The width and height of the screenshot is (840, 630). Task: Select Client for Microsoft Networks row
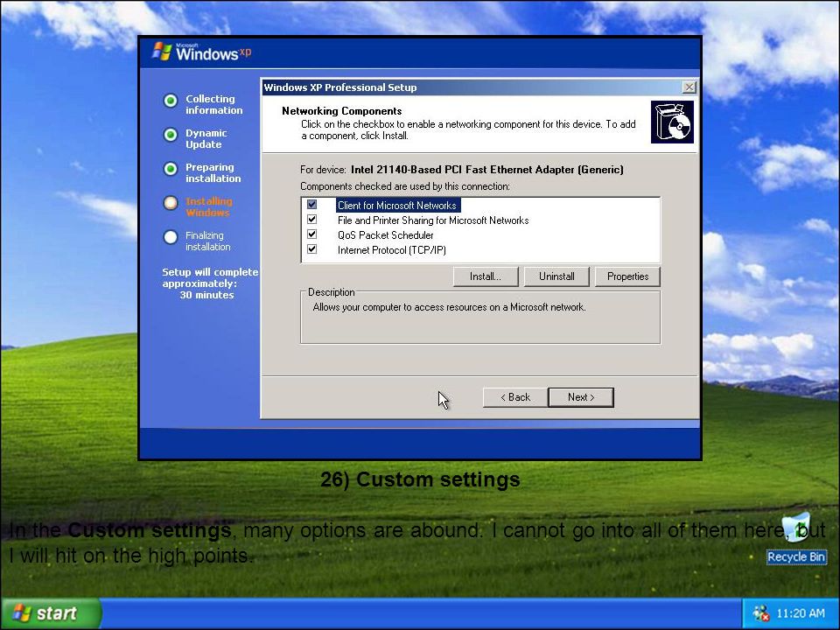pyautogui.click(x=397, y=205)
